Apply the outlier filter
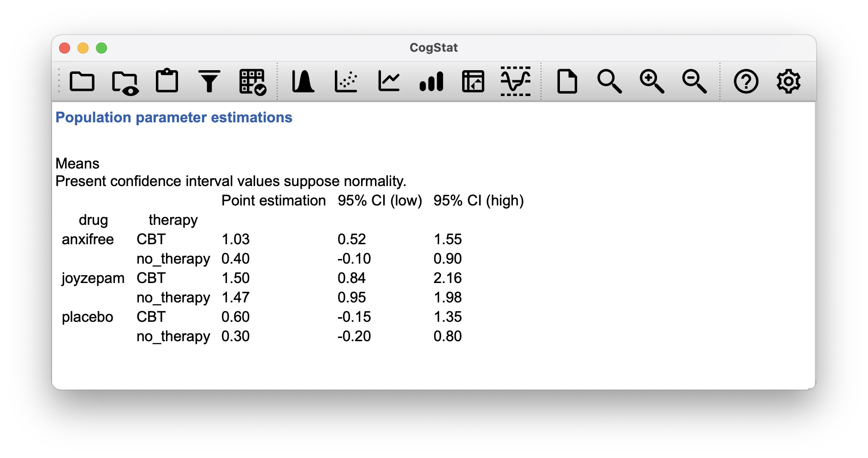The width and height of the screenshot is (868, 458). pyautogui.click(x=209, y=81)
